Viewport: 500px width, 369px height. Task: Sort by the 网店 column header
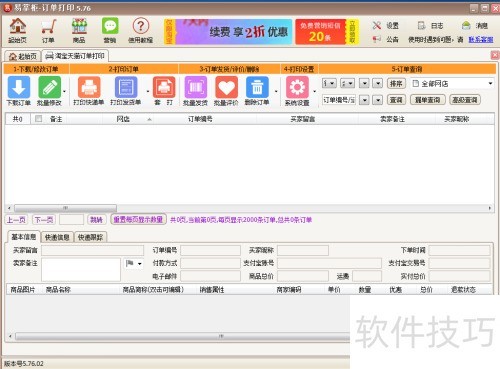(x=123, y=119)
